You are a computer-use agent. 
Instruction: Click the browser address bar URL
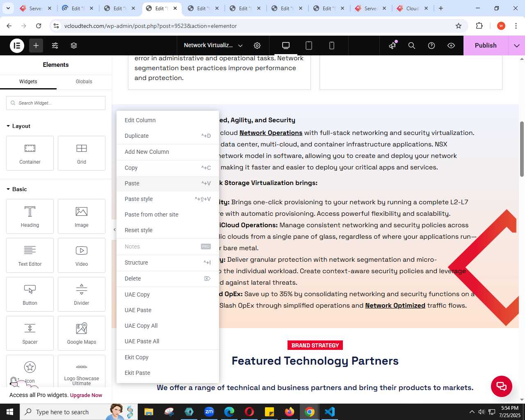pos(151,26)
